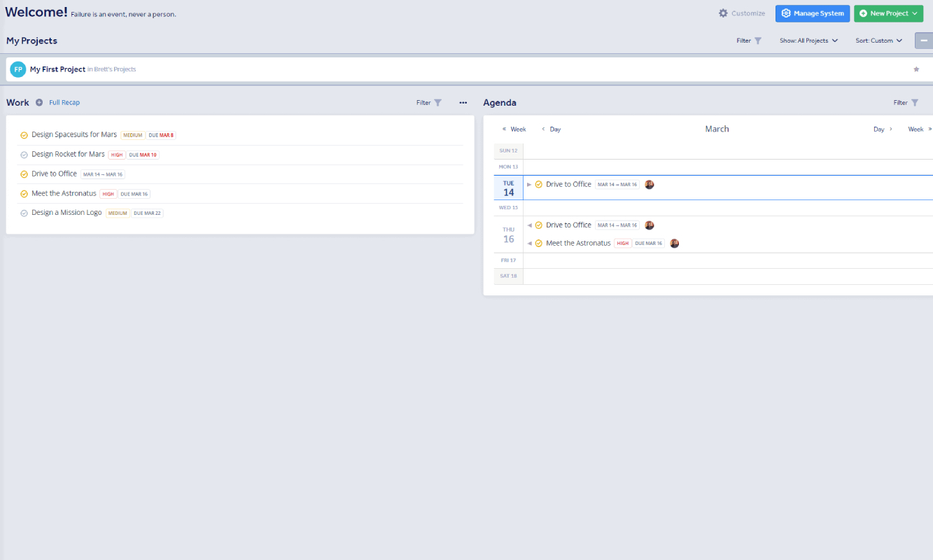The image size is (933, 560).
Task: Complete Design Spacesuits for Mars task
Action: pyautogui.click(x=24, y=135)
